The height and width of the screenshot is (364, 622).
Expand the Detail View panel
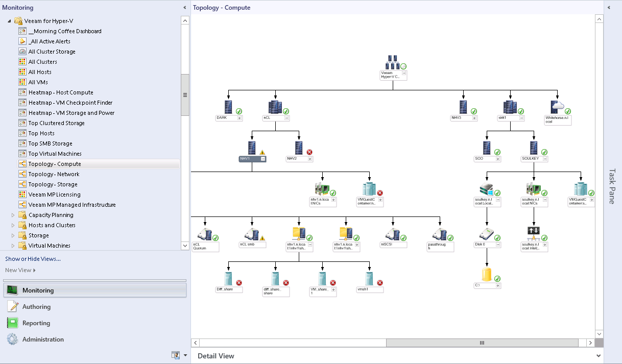coord(599,356)
